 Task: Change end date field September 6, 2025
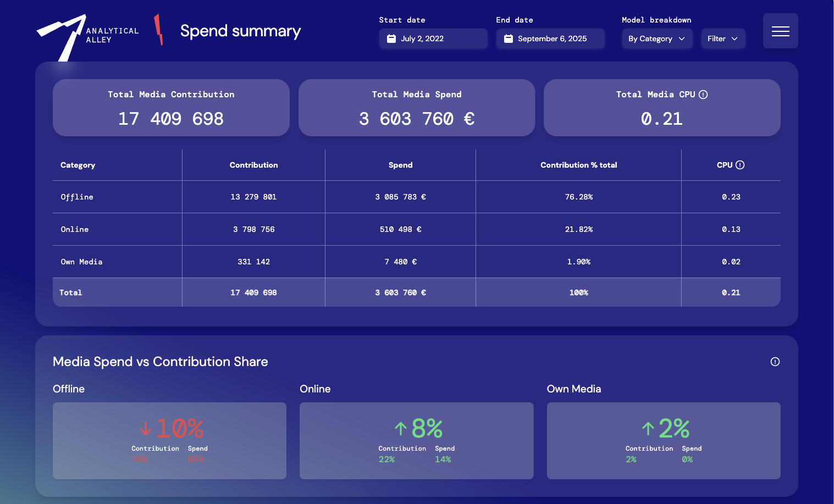(x=551, y=39)
